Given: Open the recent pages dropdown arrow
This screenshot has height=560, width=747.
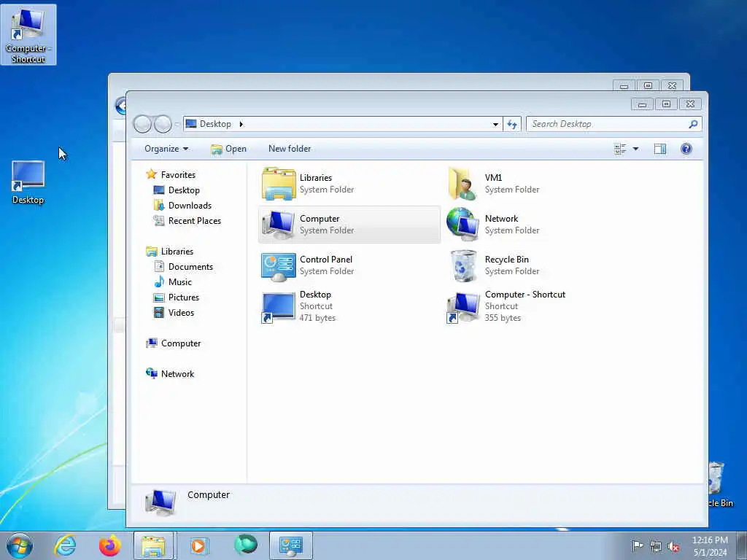Looking at the screenshot, I should 177,124.
